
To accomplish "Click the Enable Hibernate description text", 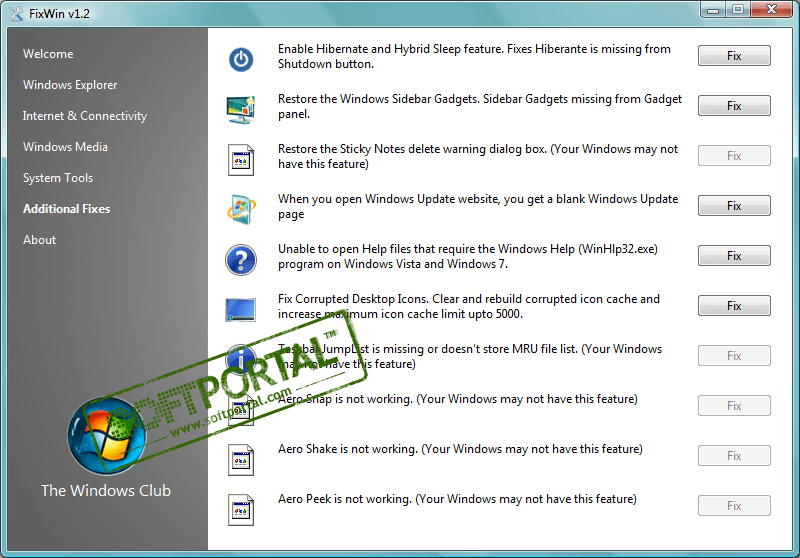I will pos(474,56).
